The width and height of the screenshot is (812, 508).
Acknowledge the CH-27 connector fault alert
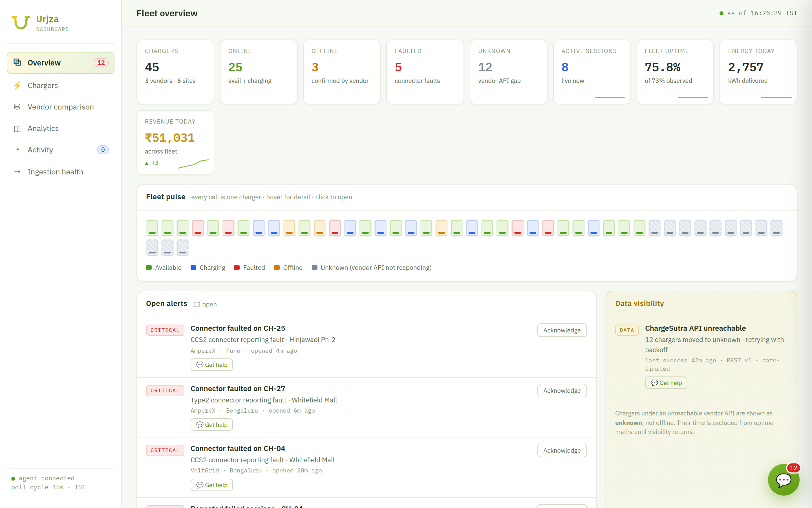pos(562,391)
